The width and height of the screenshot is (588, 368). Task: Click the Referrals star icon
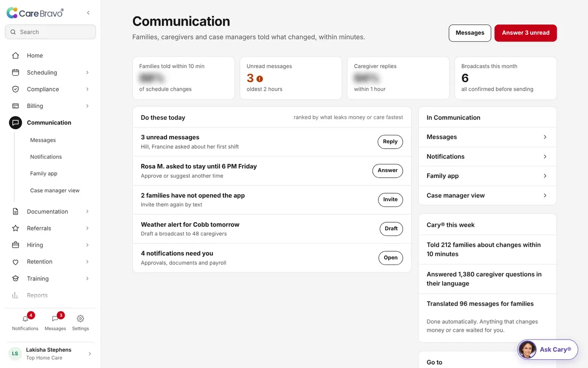(16, 228)
